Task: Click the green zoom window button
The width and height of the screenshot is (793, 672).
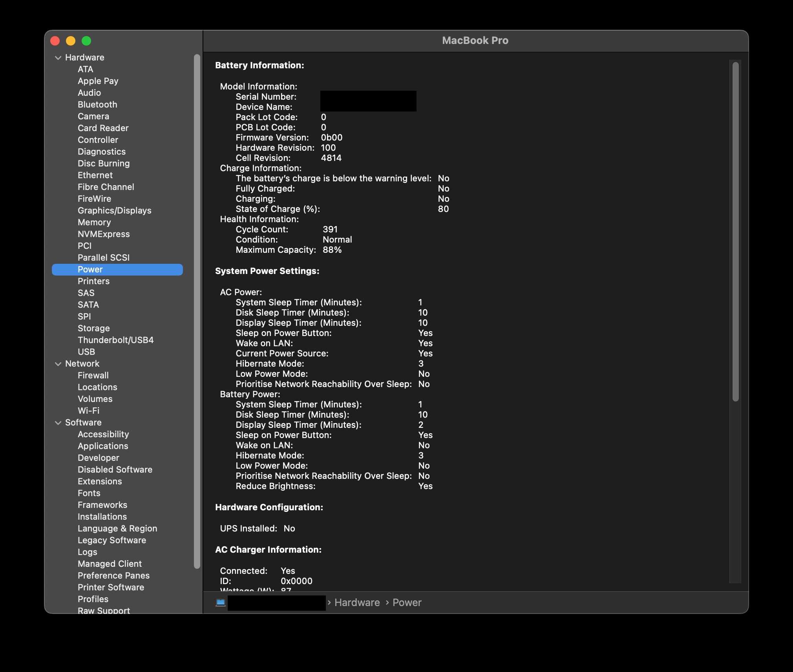Action: pos(86,41)
